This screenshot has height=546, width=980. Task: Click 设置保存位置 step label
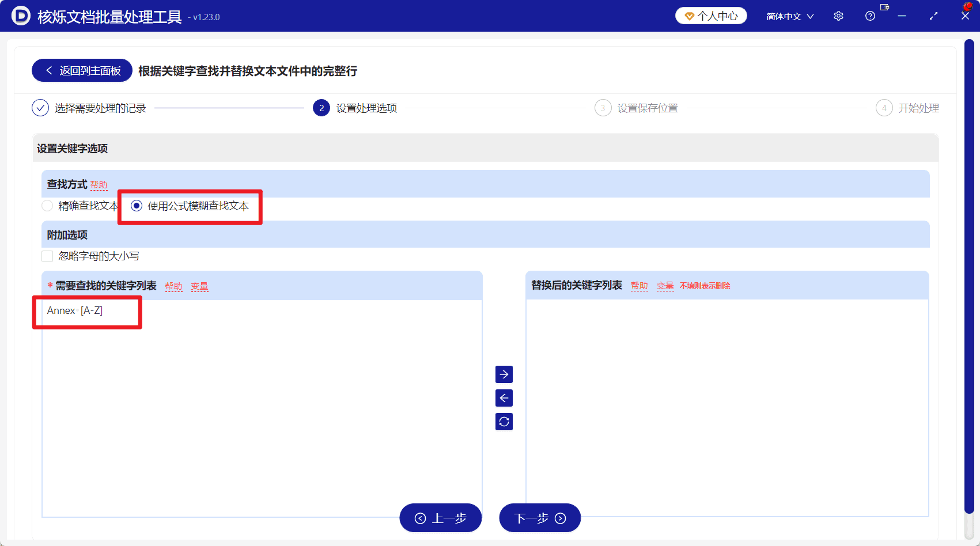648,108
